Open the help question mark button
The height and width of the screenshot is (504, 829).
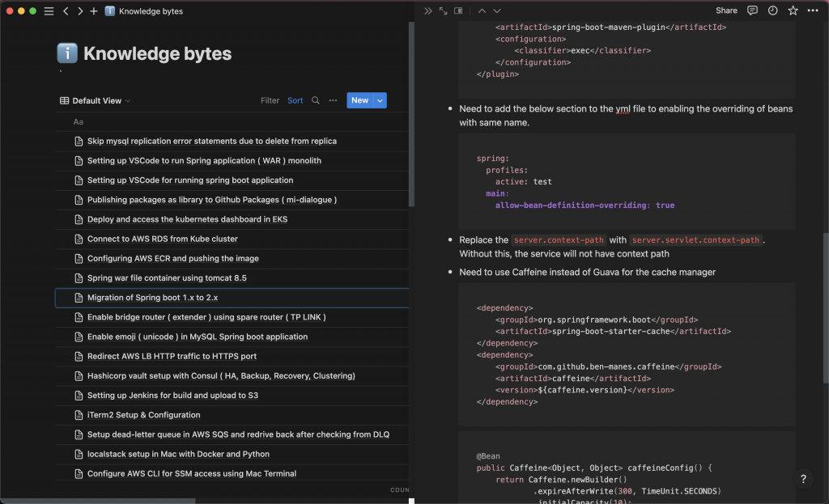pyautogui.click(x=803, y=479)
